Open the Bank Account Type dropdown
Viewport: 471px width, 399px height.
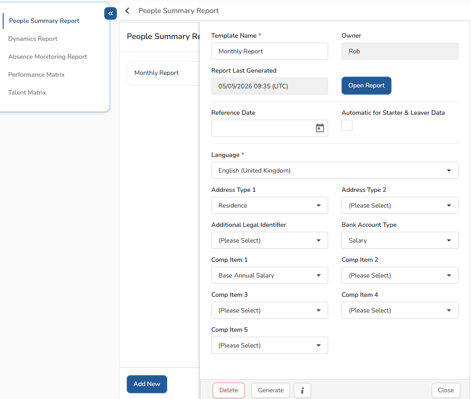coord(400,241)
